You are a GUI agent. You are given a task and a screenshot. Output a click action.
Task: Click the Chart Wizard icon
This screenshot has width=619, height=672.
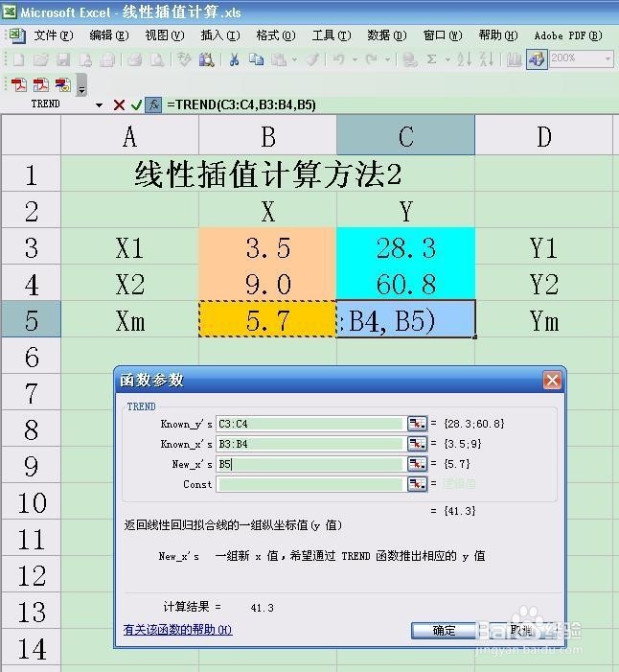(x=514, y=59)
